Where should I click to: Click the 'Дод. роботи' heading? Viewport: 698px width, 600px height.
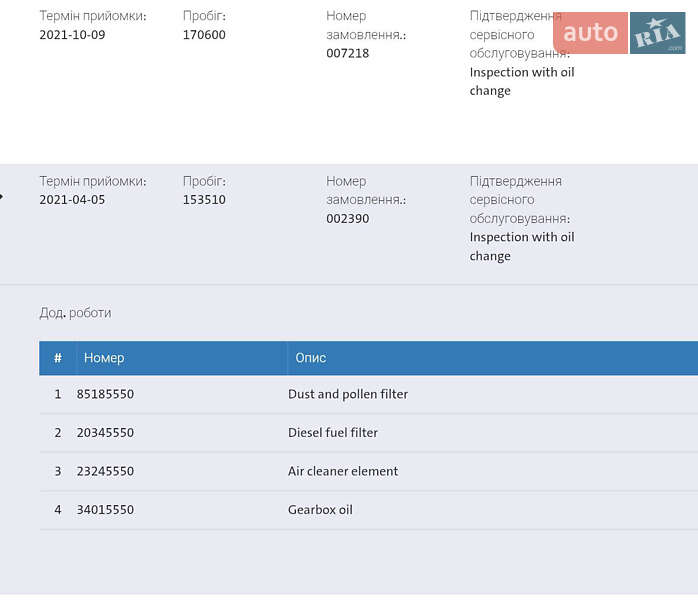75,313
